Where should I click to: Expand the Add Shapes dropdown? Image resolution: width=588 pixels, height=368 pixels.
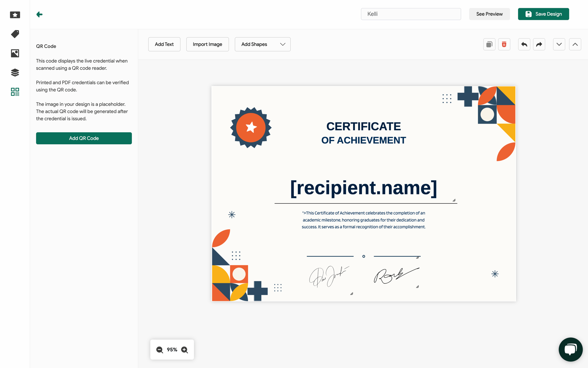[262, 44]
